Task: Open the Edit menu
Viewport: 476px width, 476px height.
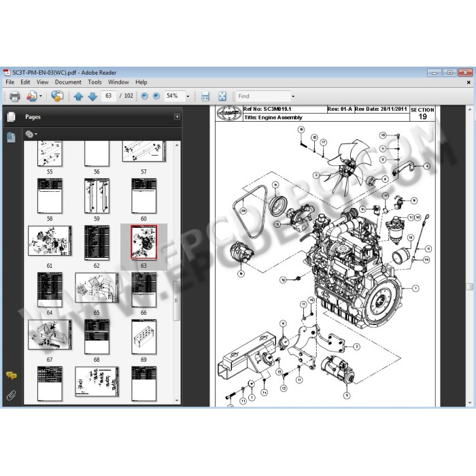Action: 25,82
